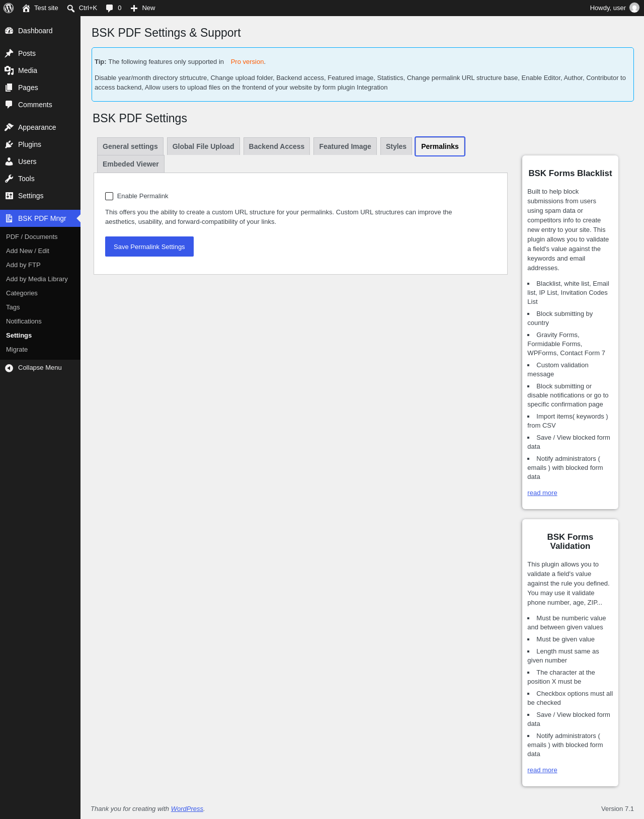Click the Appearance paintbrush icon
Image resolution: width=644 pixels, height=819 pixels.
[9, 127]
